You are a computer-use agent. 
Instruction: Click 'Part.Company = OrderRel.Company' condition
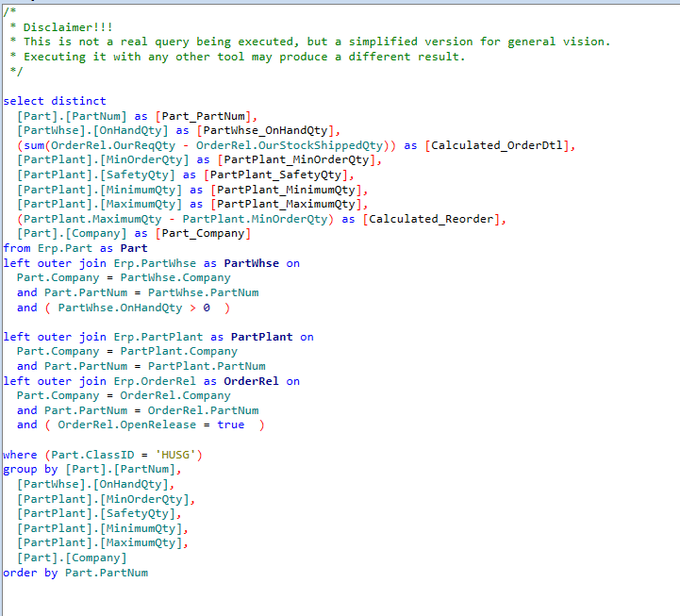click(x=124, y=395)
